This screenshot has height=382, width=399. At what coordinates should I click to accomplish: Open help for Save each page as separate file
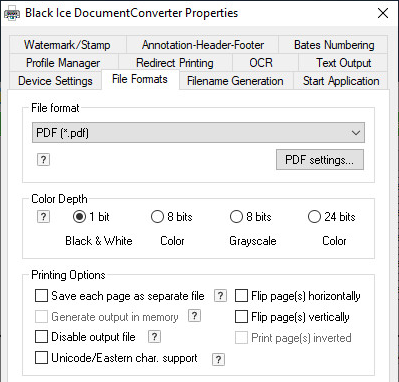click(220, 296)
